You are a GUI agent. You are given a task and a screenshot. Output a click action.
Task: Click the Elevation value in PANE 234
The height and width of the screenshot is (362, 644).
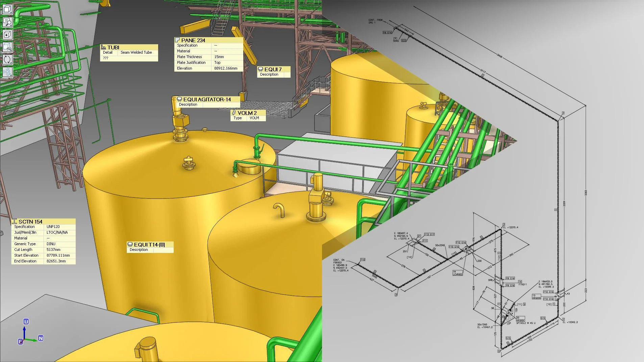pyautogui.click(x=225, y=68)
